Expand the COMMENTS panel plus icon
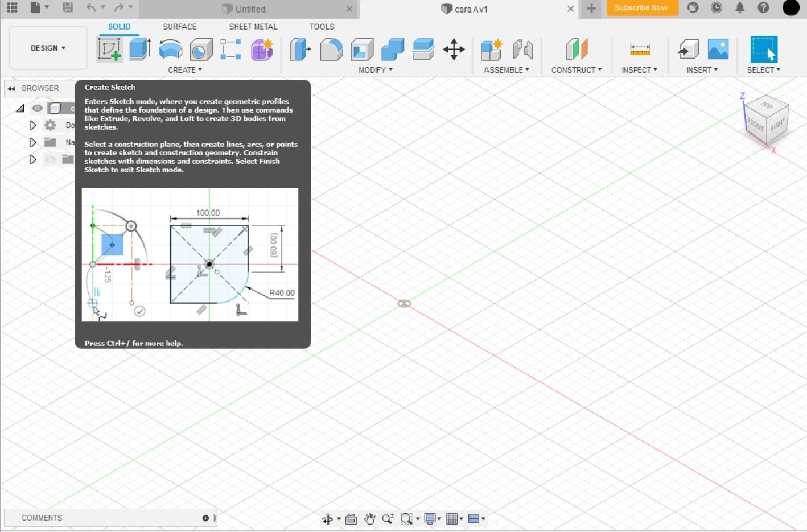 [x=205, y=518]
